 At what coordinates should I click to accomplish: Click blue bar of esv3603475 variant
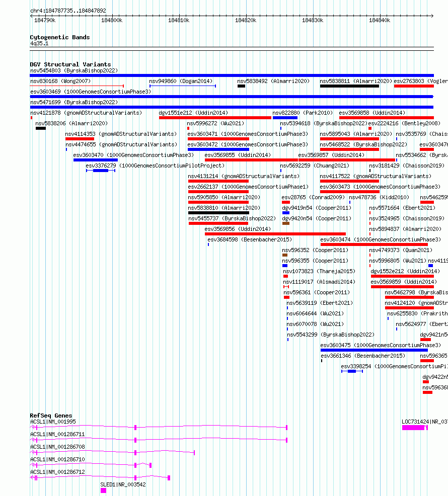pos(374,350)
